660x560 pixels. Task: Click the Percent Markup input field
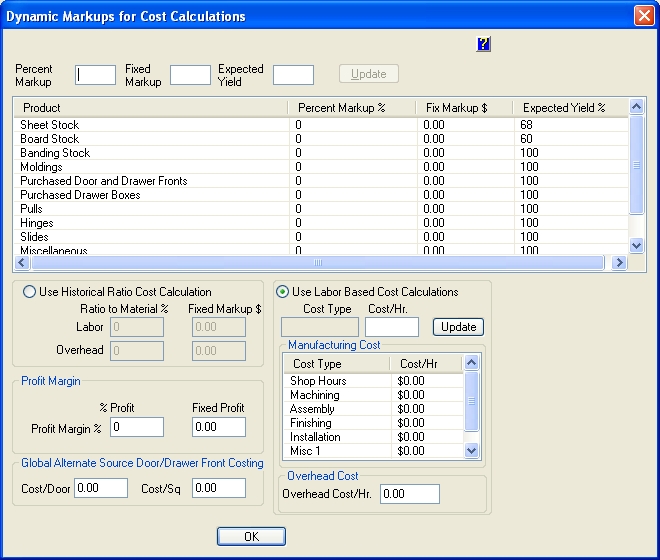tap(96, 75)
